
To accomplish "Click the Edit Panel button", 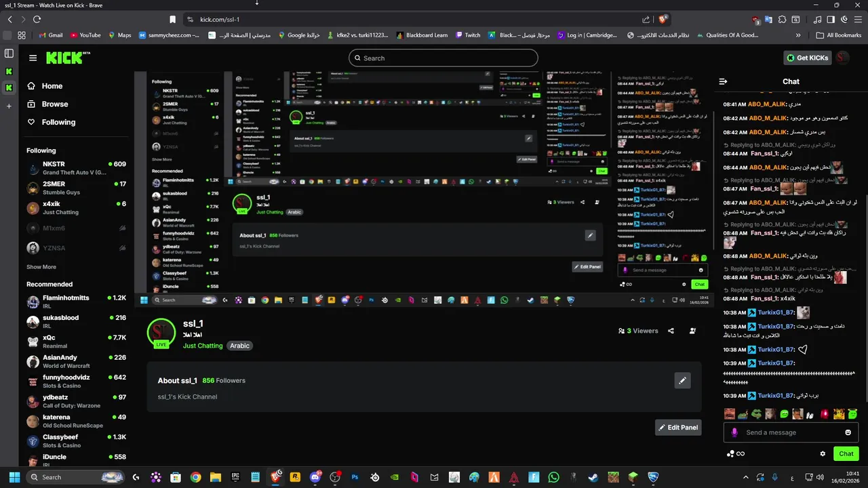I will point(678,428).
